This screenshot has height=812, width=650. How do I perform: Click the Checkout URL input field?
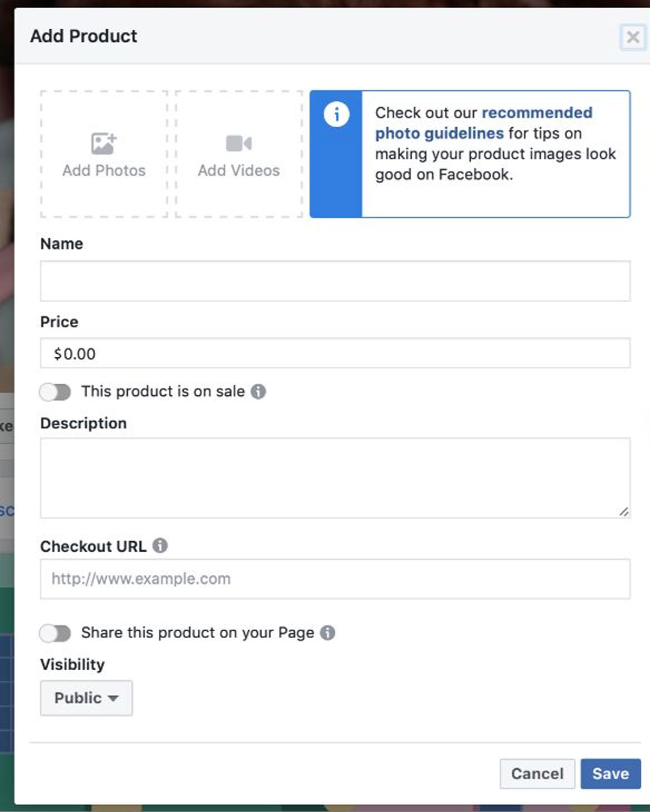click(x=335, y=579)
